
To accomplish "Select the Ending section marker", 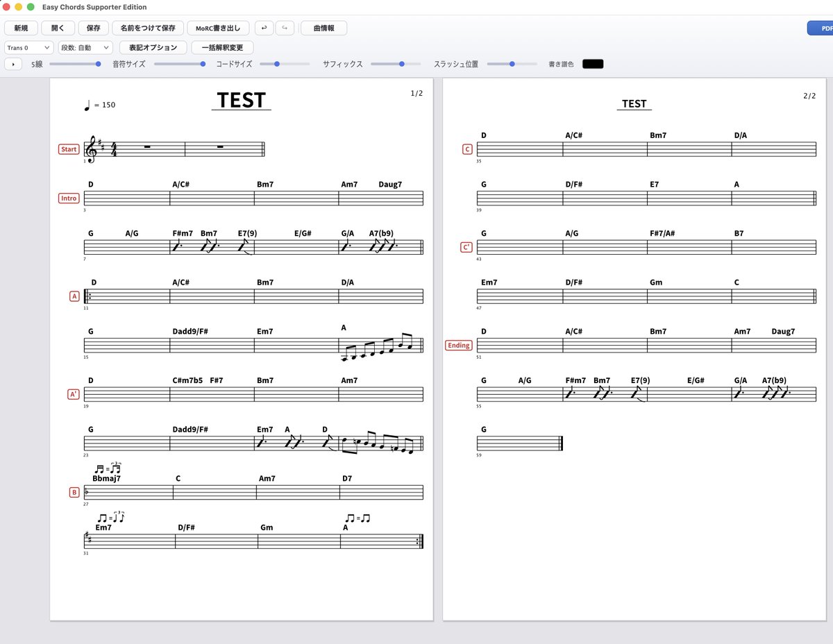I will tap(458, 345).
